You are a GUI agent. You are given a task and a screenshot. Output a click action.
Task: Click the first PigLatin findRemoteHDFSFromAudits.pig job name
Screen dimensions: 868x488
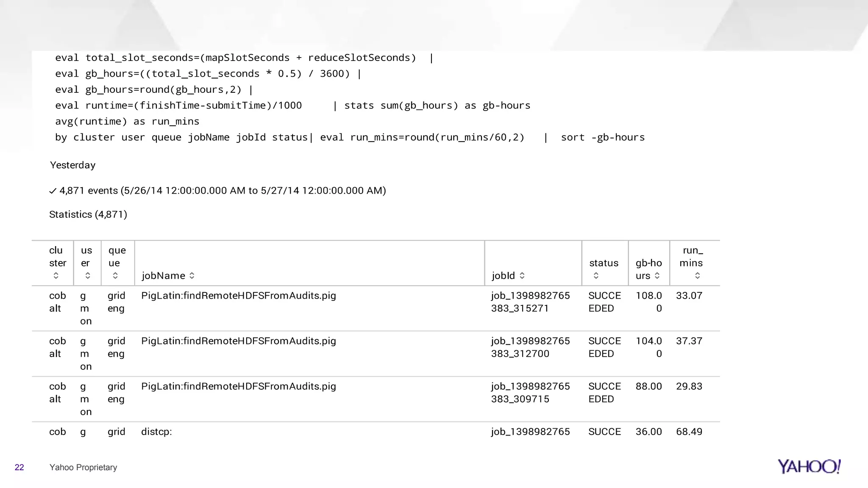[238, 296]
